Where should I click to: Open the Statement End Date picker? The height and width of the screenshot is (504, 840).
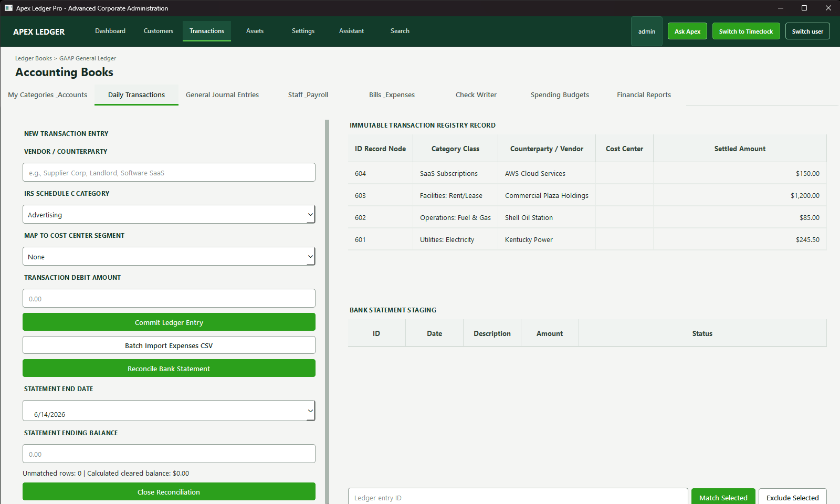[x=169, y=411]
